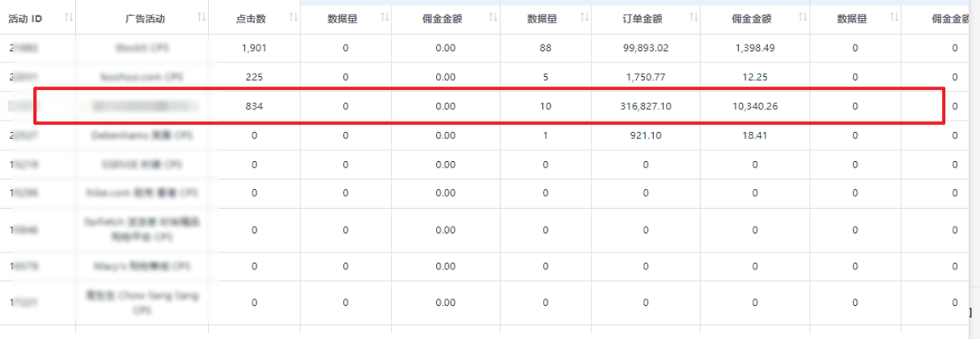The height and width of the screenshot is (339, 980).
Task: Sort by 佣金金额 right of 订单金额
Action: [802, 18]
